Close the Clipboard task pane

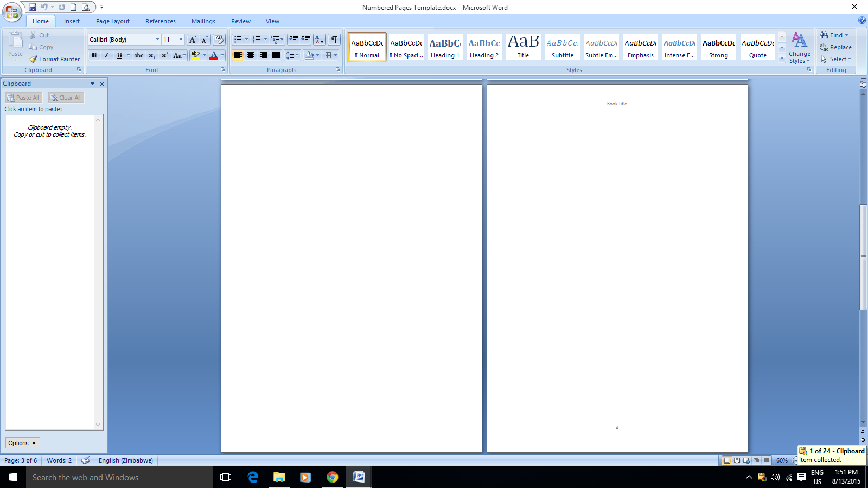tap(102, 84)
